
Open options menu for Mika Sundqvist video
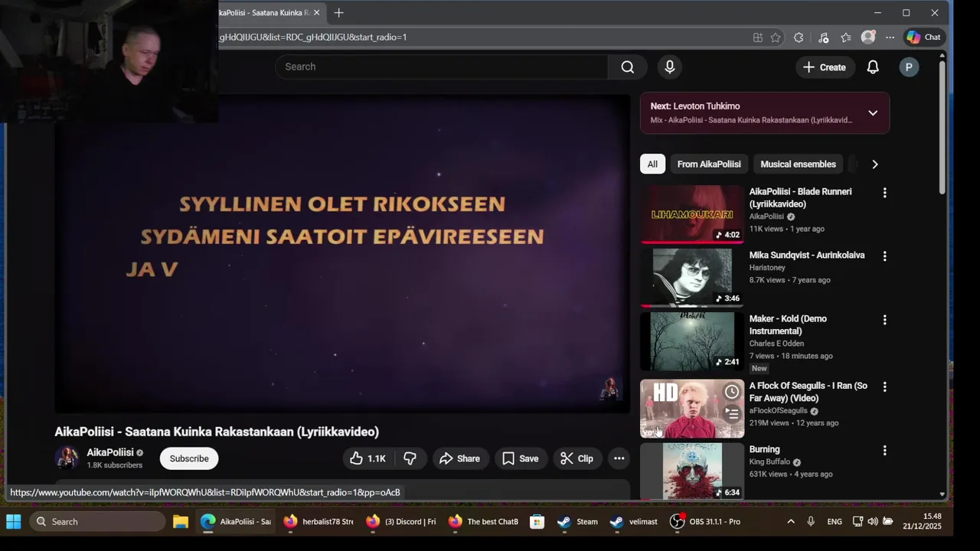884,256
